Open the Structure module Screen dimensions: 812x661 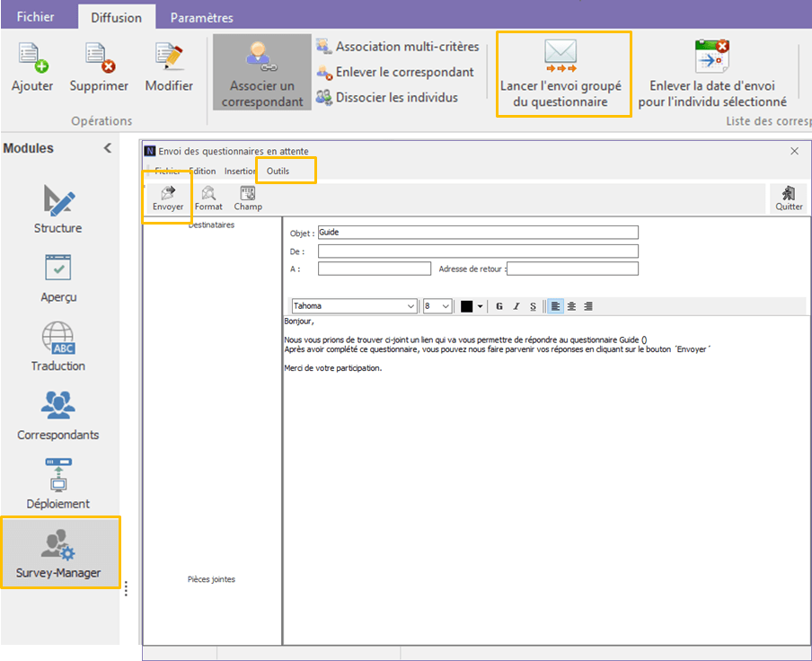click(58, 209)
